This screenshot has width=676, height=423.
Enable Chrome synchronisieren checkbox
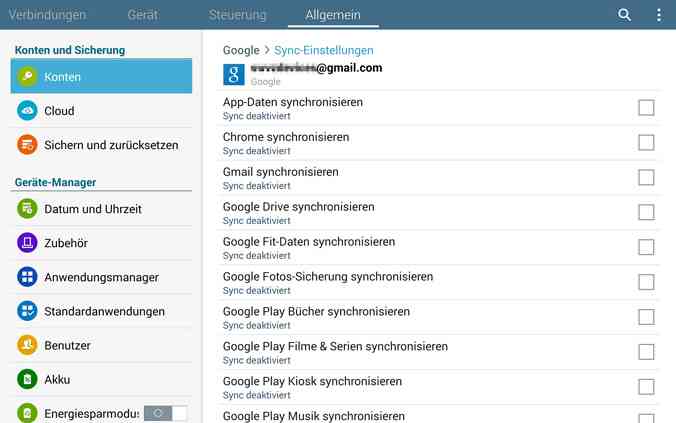[x=646, y=143]
